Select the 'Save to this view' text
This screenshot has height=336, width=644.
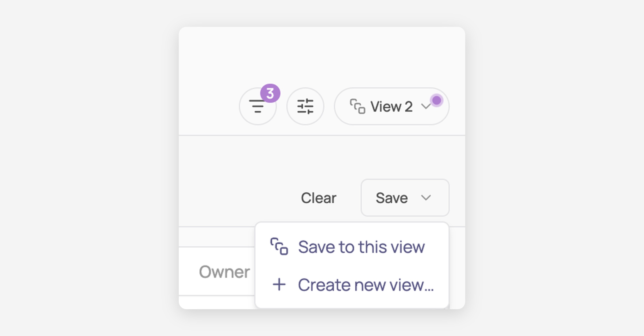[x=361, y=247]
